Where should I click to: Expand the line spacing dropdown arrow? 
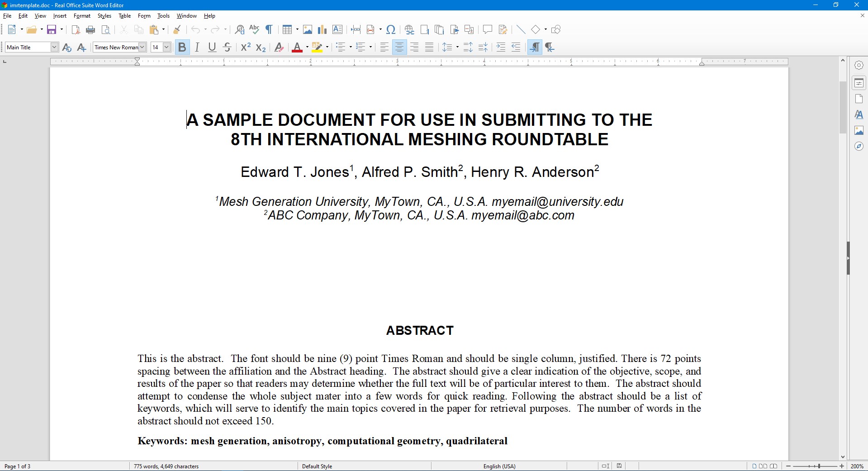457,47
